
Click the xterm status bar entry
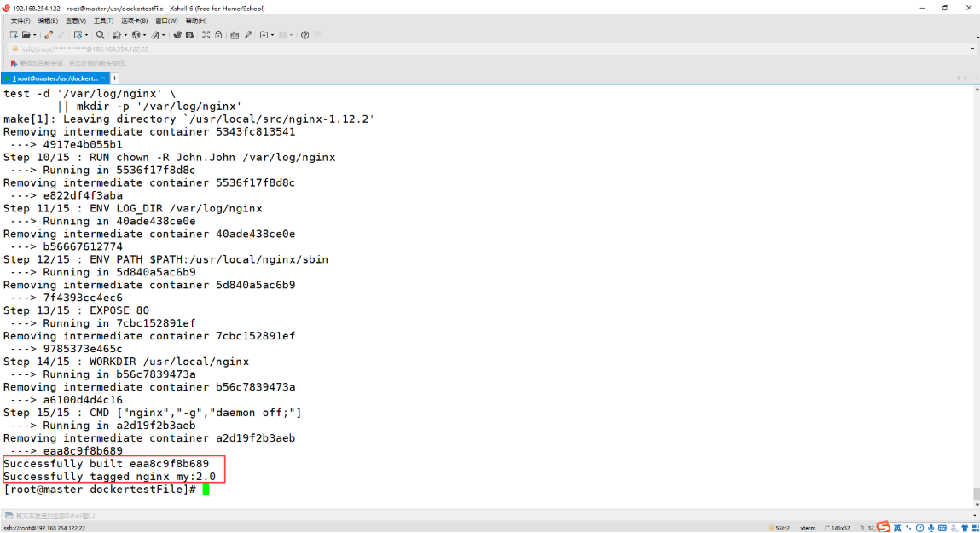tap(808, 528)
